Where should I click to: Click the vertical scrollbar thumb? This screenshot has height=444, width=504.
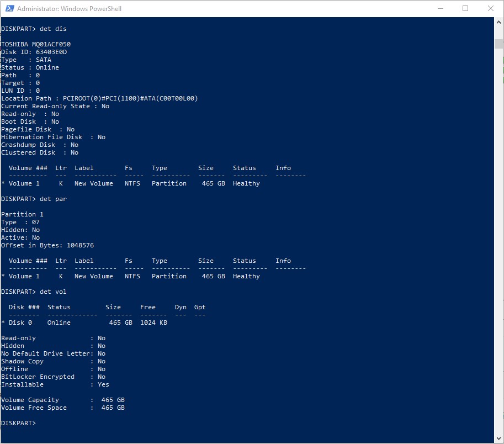coord(498,44)
